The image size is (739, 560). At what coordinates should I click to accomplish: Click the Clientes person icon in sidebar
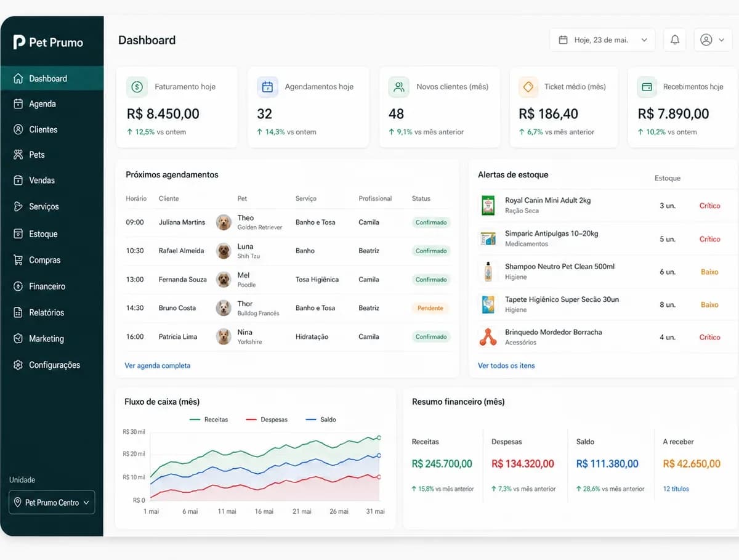click(x=18, y=129)
